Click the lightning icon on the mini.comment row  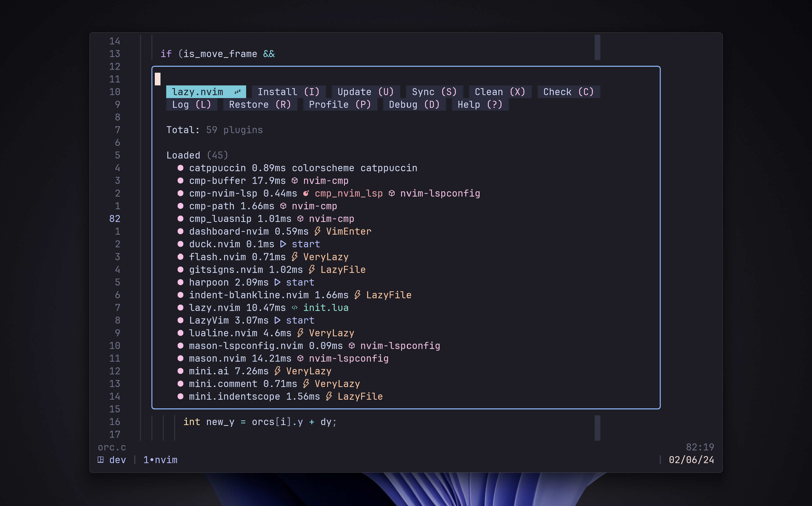coord(306,383)
